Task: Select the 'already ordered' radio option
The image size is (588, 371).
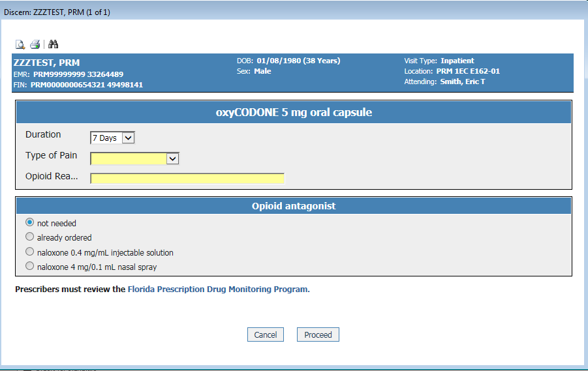Action: pyautogui.click(x=29, y=237)
